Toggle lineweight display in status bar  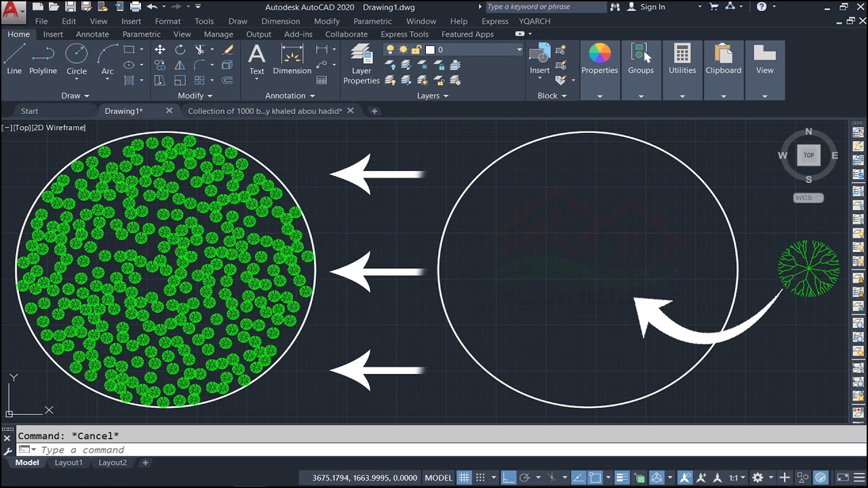(622, 478)
